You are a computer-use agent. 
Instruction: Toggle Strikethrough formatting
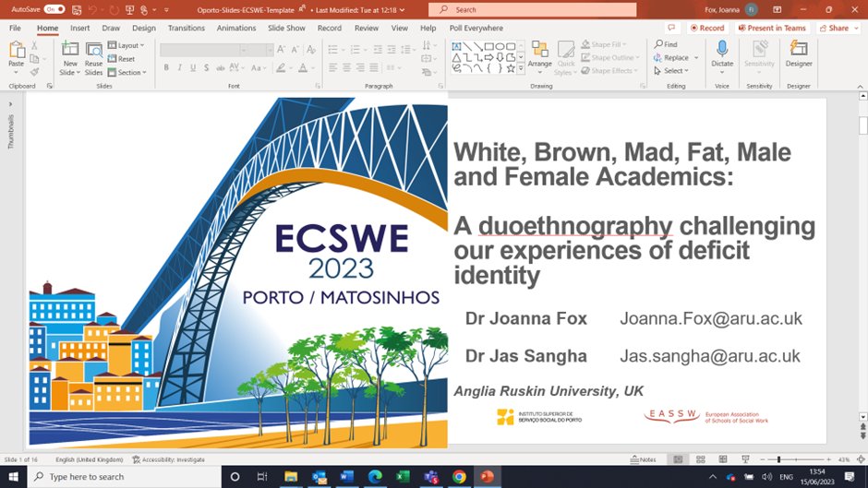(221, 67)
